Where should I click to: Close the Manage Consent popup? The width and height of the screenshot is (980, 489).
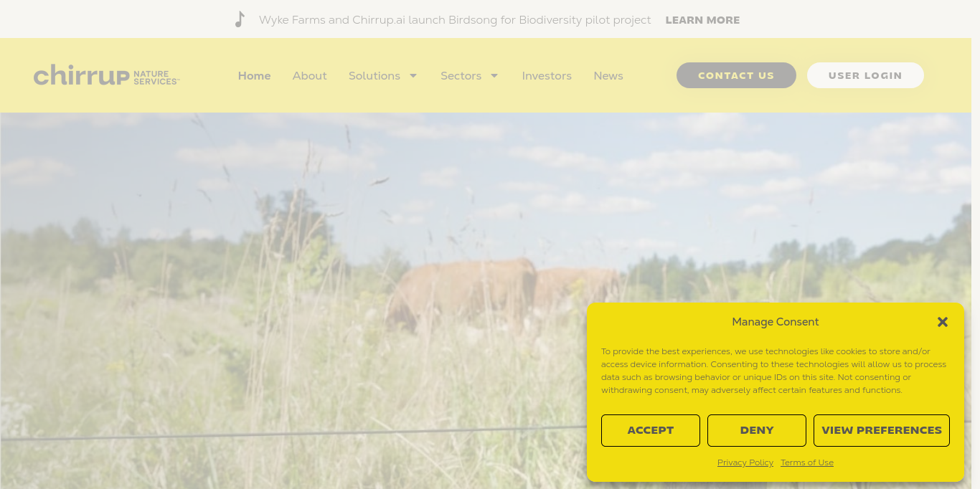pos(943,322)
